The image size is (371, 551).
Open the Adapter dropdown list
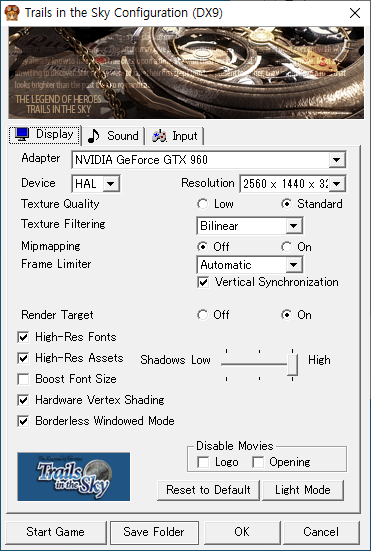coord(336,160)
